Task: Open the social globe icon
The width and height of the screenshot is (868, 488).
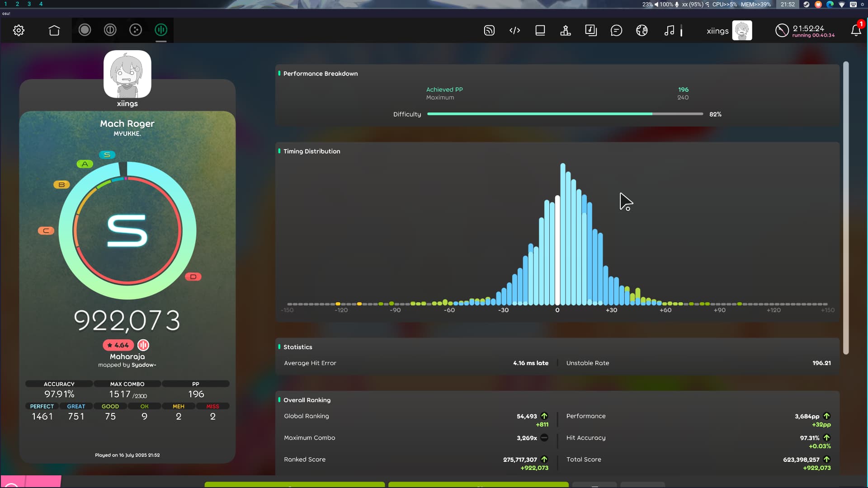Action: click(x=642, y=30)
